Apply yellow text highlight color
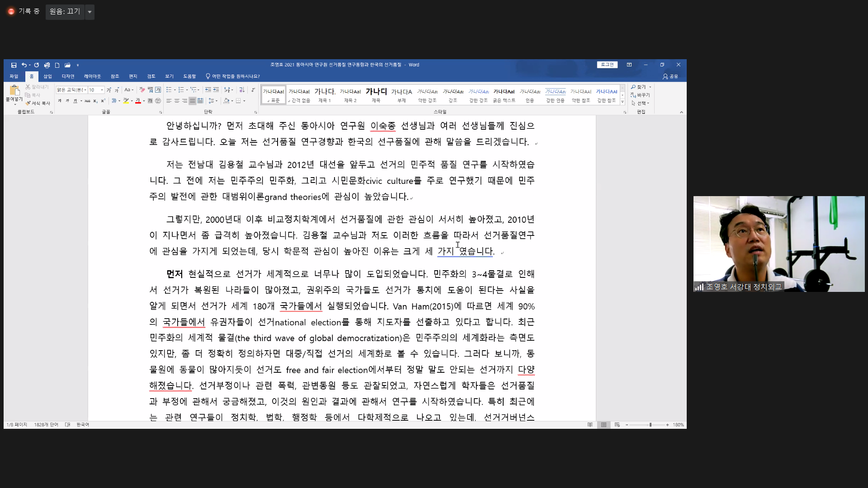Screen dimensions: 868x488 [126, 101]
